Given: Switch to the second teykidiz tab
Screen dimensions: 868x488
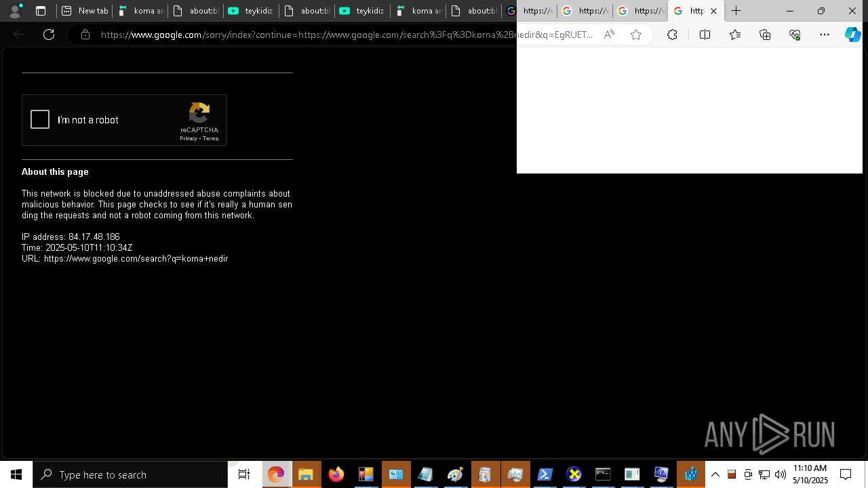Looking at the screenshot, I should (x=362, y=11).
